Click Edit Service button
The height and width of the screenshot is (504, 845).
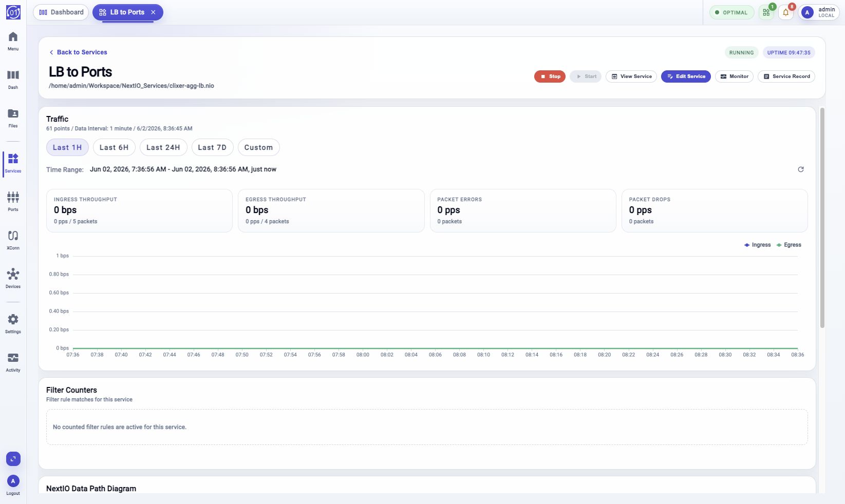coord(686,76)
